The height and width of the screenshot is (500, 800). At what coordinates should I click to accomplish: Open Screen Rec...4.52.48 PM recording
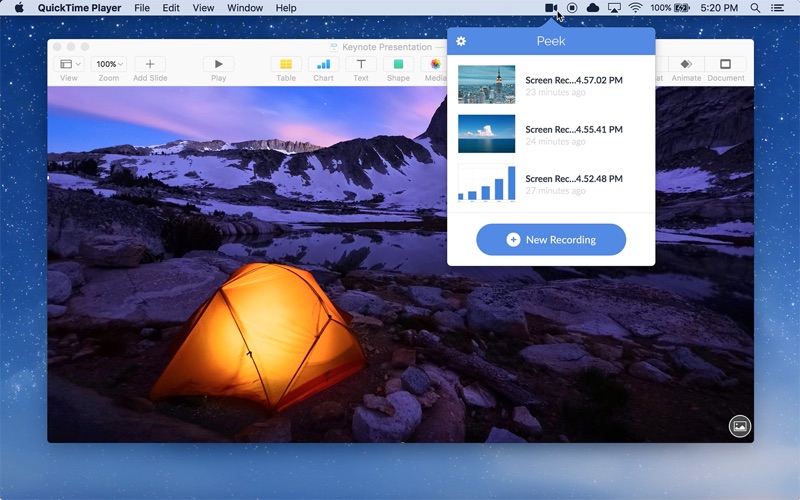point(551,183)
